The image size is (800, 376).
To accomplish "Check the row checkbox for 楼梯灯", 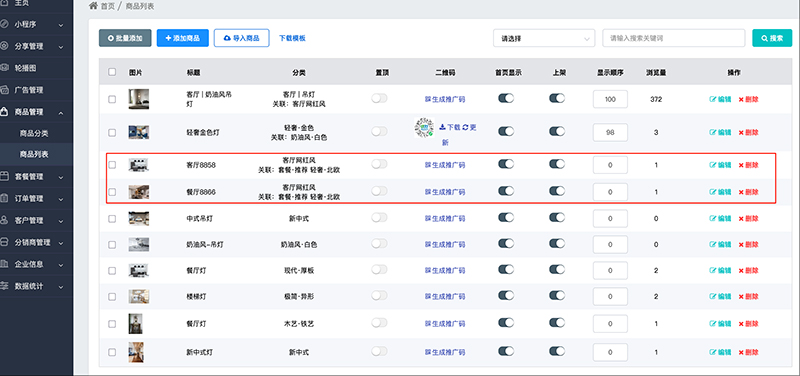I will click(112, 296).
